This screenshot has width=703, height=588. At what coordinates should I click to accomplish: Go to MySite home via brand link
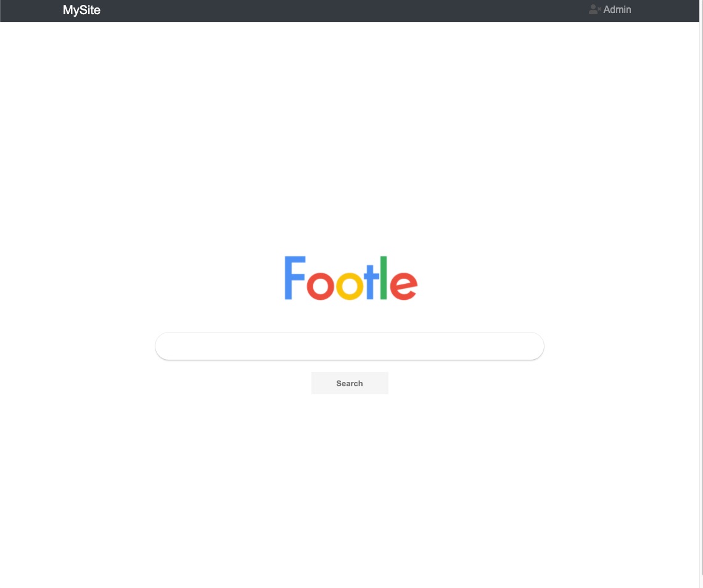81,10
